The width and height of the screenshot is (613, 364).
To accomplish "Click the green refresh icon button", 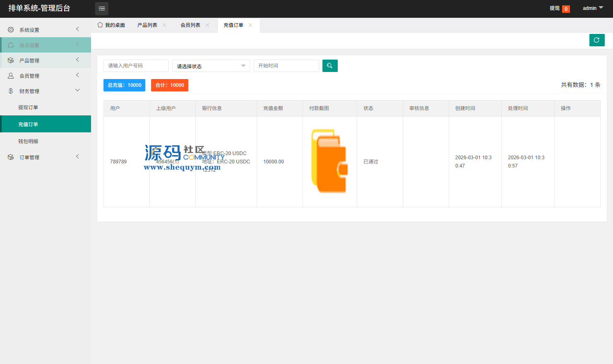I will tap(597, 40).
